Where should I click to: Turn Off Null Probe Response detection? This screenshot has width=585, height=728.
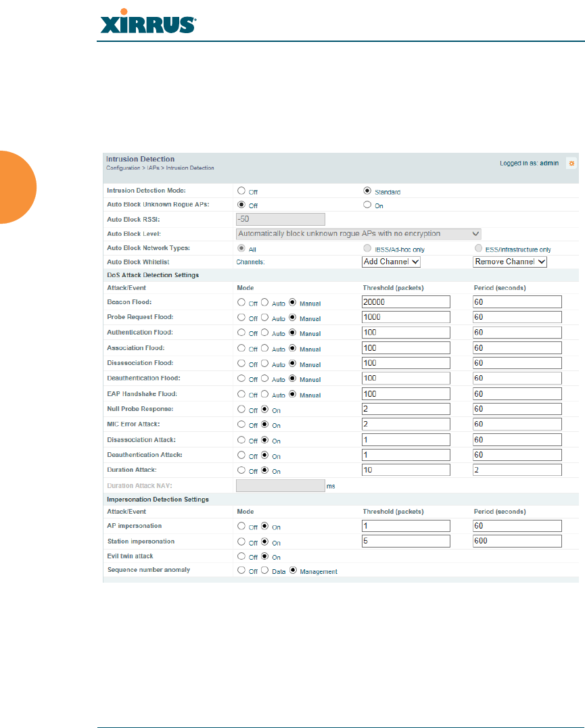241,409
